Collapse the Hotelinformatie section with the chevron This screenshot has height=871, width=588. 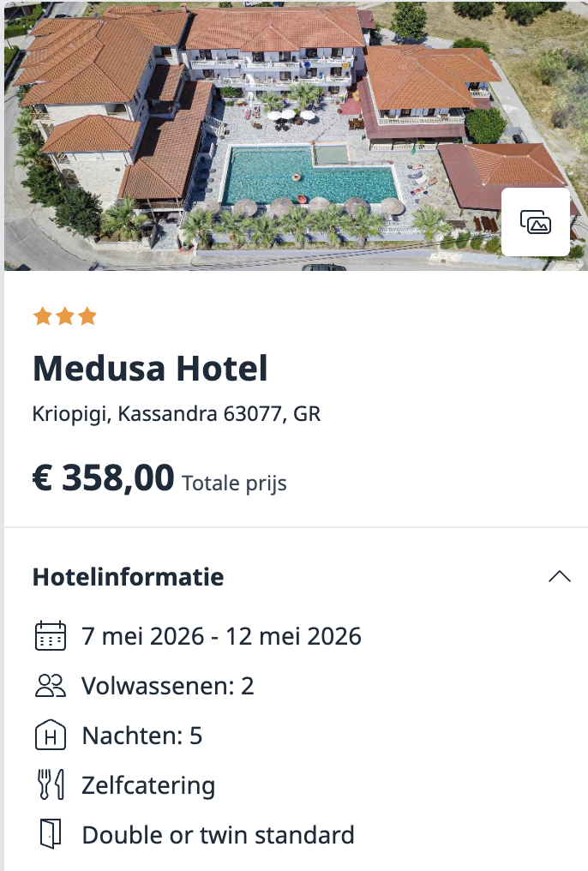561,576
